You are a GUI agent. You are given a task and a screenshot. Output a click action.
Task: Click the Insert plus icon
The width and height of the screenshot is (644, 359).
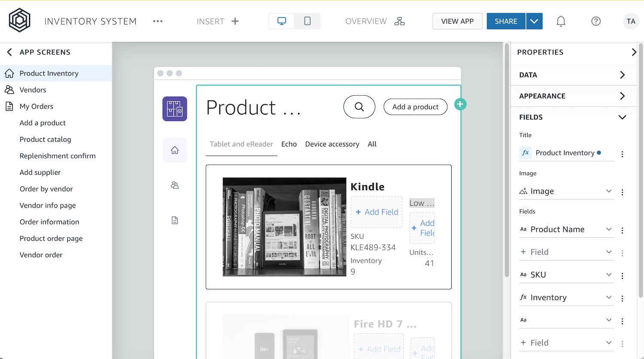tap(235, 21)
